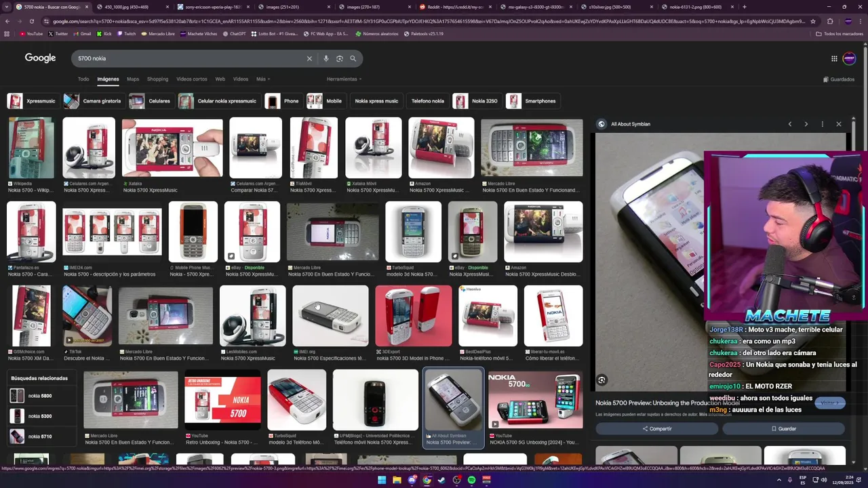Open the Google account avatar
868x488 pixels.
[849, 58]
